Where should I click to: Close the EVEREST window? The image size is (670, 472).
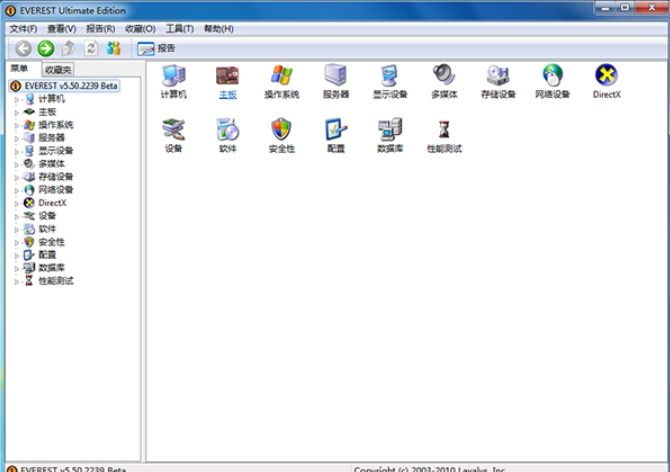click(652, 7)
